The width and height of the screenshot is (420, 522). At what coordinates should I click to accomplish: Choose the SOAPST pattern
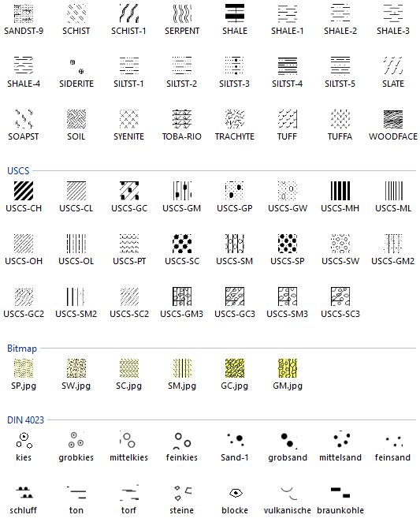click(24, 119)
